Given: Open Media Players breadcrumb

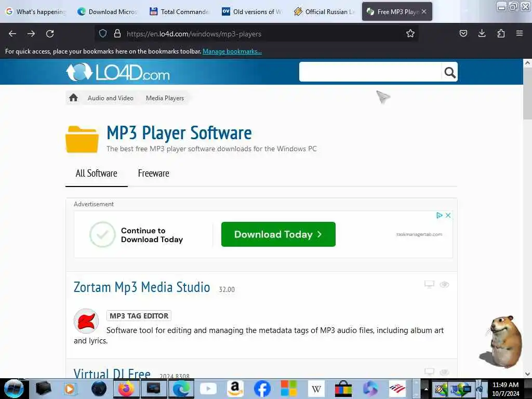Looking at the screenshot, I should [165, 98].
